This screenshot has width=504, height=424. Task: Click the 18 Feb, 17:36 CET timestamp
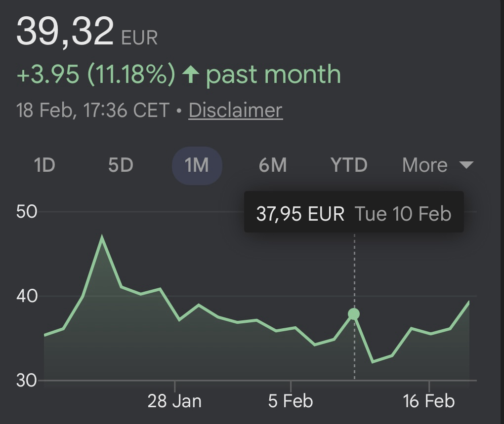click(93, 110)
